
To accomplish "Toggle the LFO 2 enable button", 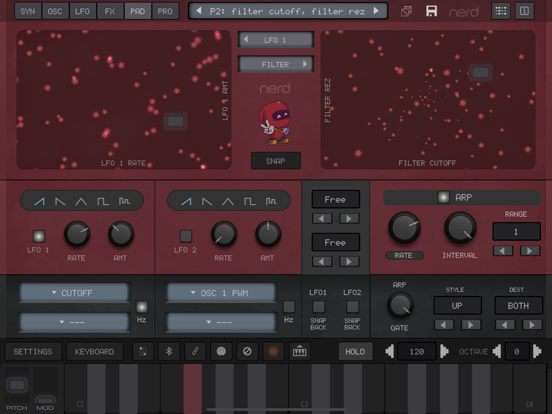I will [x=186, y=236].
